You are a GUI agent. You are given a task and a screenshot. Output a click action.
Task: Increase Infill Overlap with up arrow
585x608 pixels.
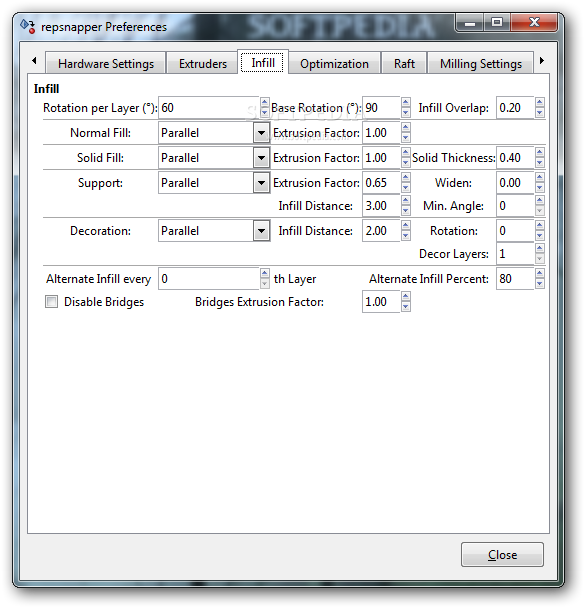[x=540, y=102]
